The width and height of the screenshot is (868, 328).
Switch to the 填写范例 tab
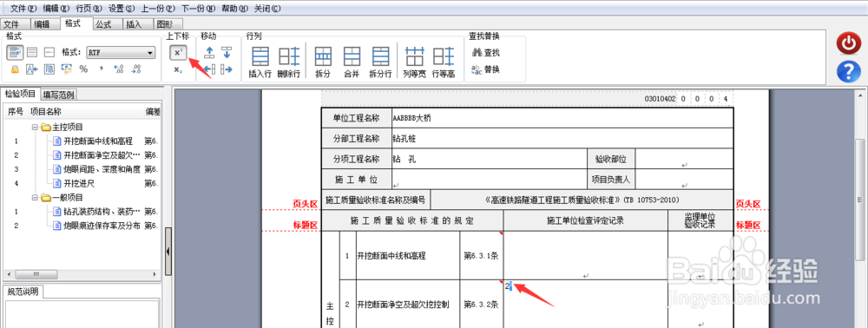click(59, 94)
